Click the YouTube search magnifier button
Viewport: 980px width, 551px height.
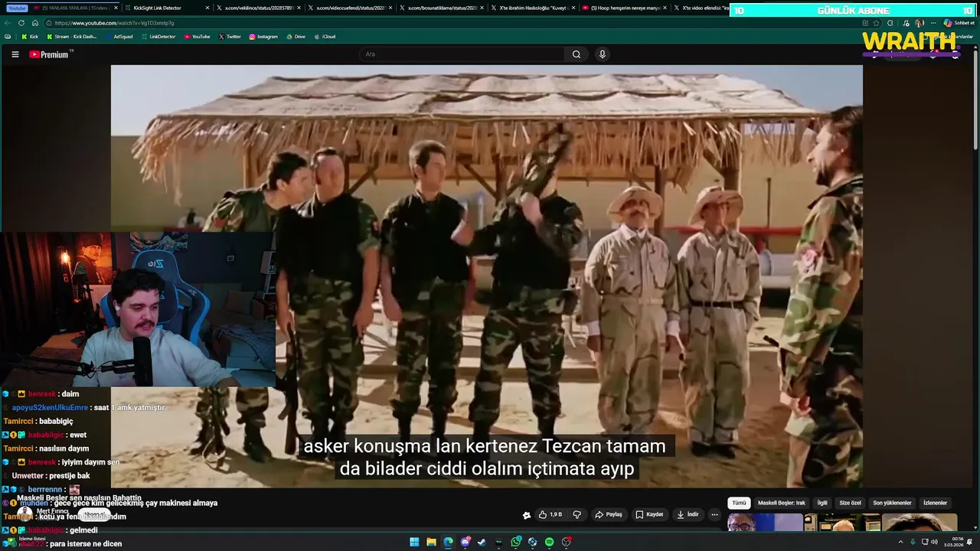577,54
